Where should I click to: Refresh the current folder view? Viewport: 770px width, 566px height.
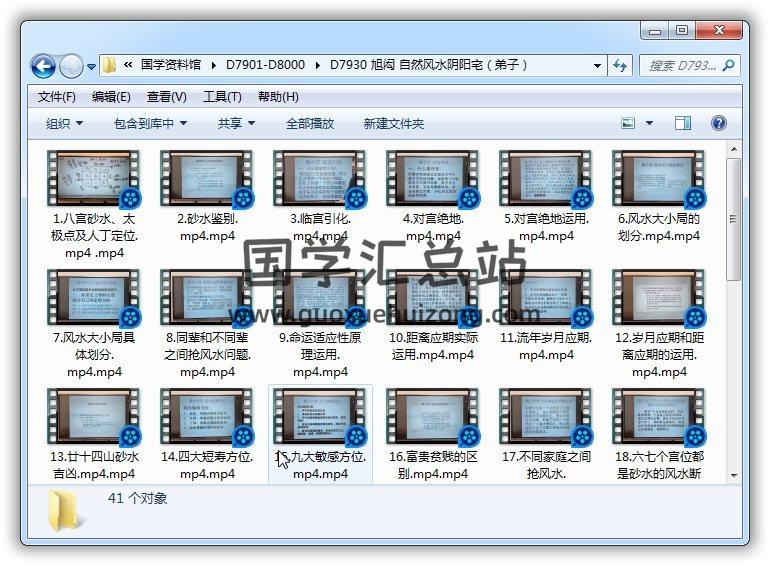[620, 66]
